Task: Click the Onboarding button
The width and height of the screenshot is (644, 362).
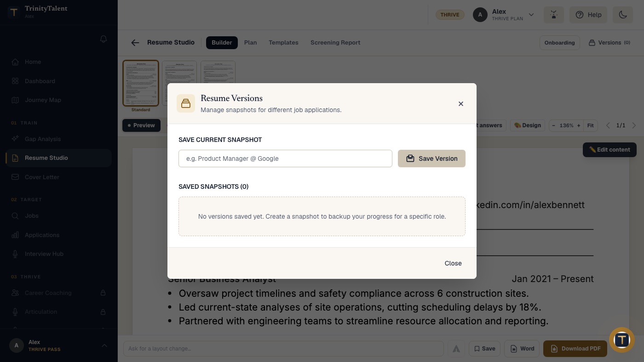Action: click(559, 43)
